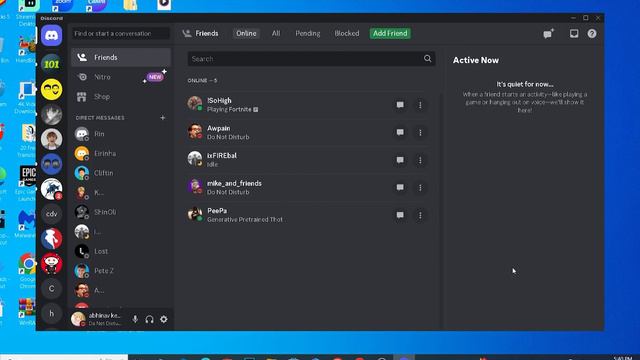640x360 pixels.
Task: Switch to the Pending tab
Action: click(308, 33)
